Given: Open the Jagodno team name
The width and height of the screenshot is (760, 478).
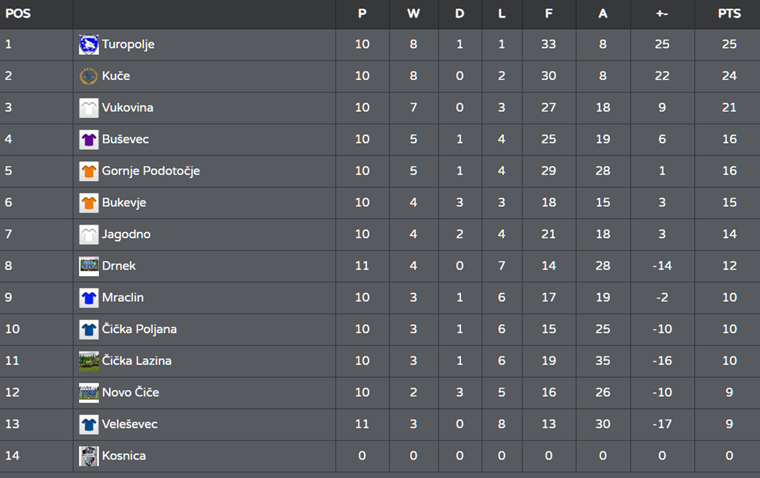Looking at the screenshot, I should coord(126,235).
